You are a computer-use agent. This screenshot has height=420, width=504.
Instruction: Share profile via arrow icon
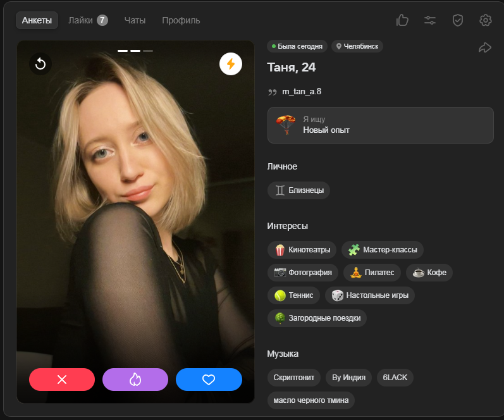(485, 47)
